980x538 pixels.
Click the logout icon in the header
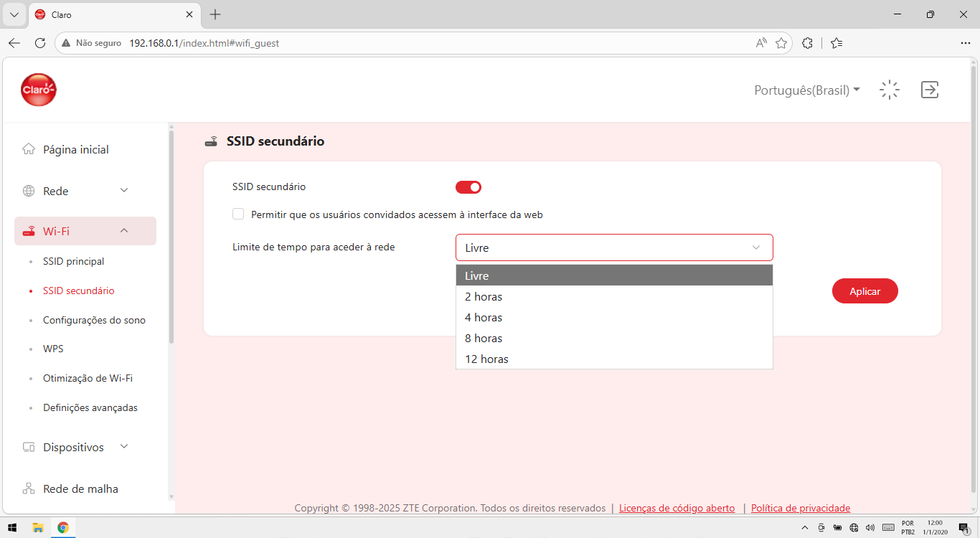click(930, 90)
